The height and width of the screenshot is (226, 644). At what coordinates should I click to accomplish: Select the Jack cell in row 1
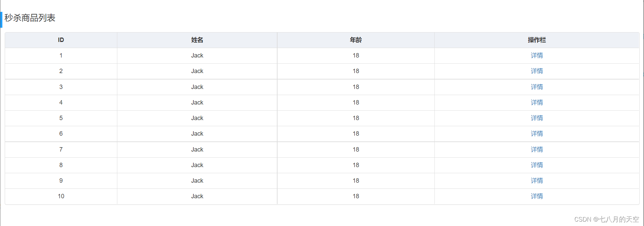(197, 55)
